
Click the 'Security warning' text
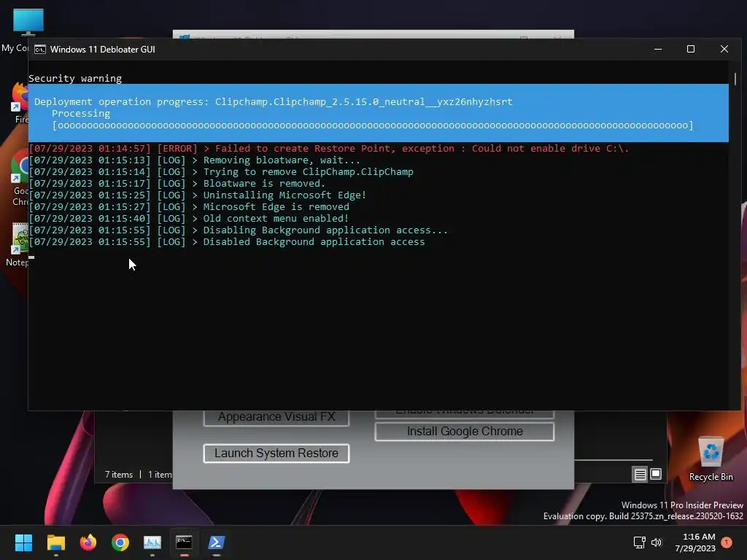[x=75, y=79]
